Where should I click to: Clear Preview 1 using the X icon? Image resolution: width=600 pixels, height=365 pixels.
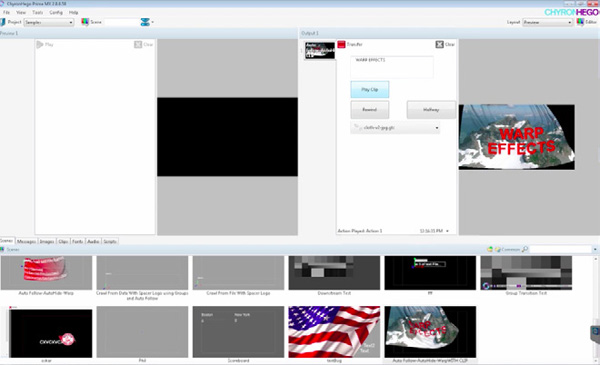(x=138, y=45)
